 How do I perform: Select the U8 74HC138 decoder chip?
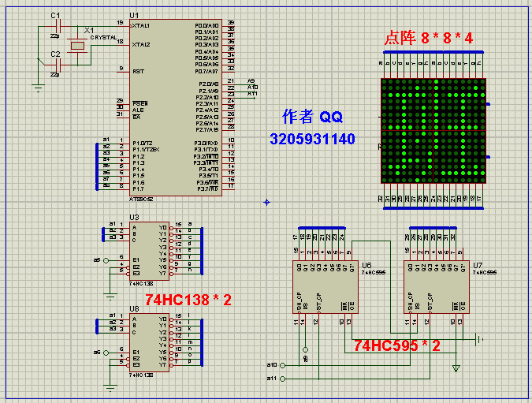[149, 342]
